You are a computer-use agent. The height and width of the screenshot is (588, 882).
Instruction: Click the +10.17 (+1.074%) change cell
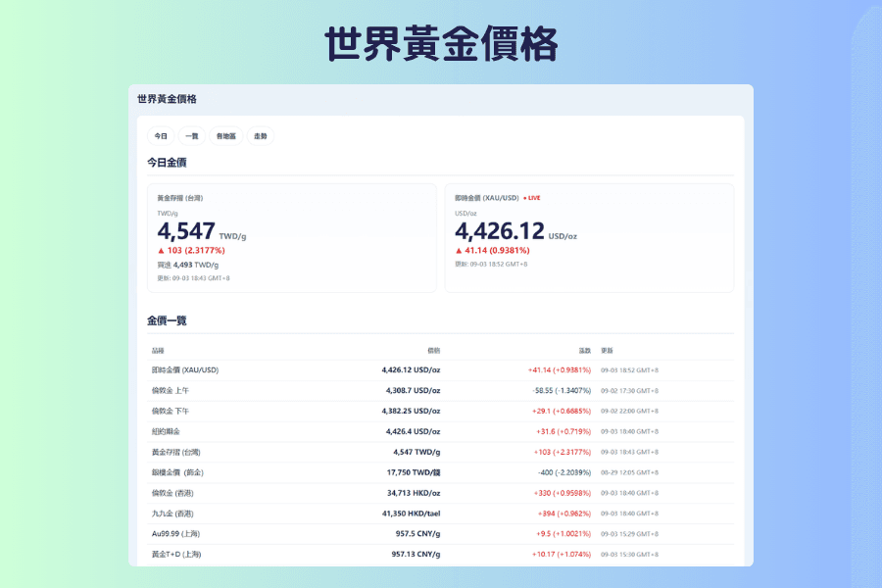[562, 555]
